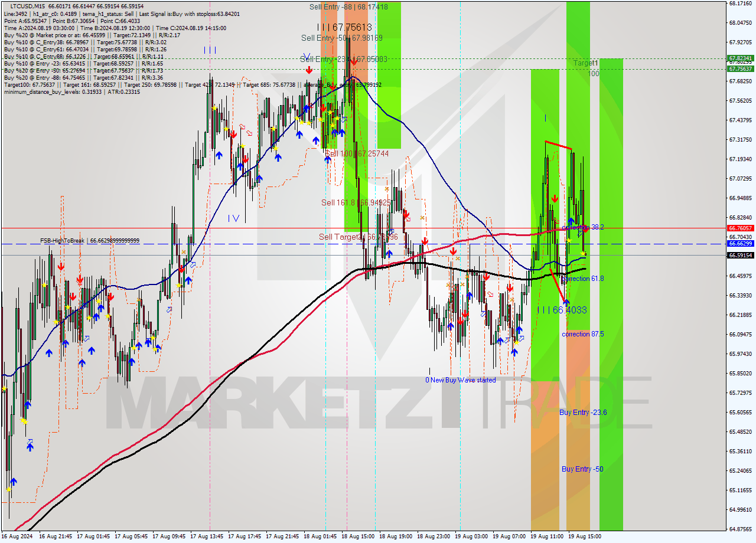The image size is (756, 543).
Task: Click the '0 New Buy Wave started' label
Action: (x=461, y=380)
